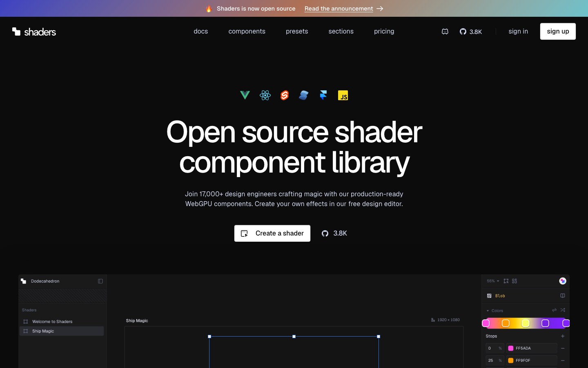Screen dimensions: 588x368
Task: Click the Framer icon
Action: [323, 95]
